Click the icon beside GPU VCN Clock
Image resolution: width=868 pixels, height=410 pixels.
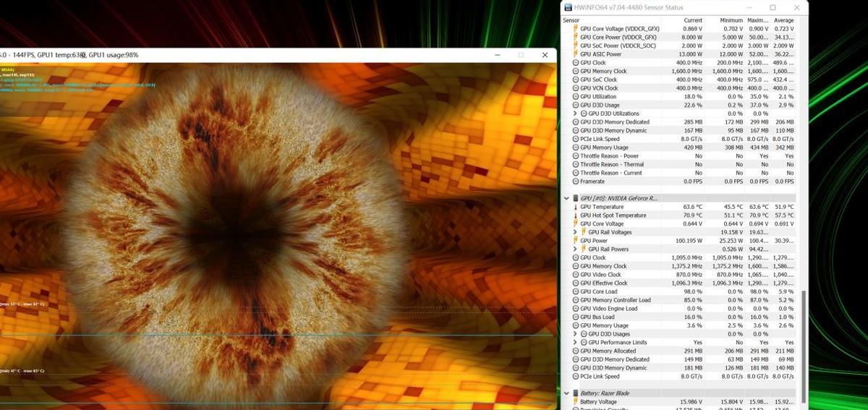576,88
